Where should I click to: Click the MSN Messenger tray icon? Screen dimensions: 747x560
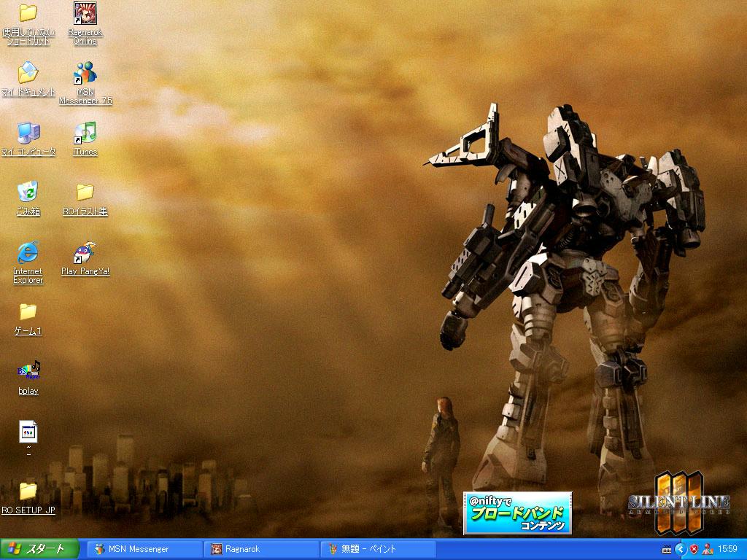tap(708, 550)
